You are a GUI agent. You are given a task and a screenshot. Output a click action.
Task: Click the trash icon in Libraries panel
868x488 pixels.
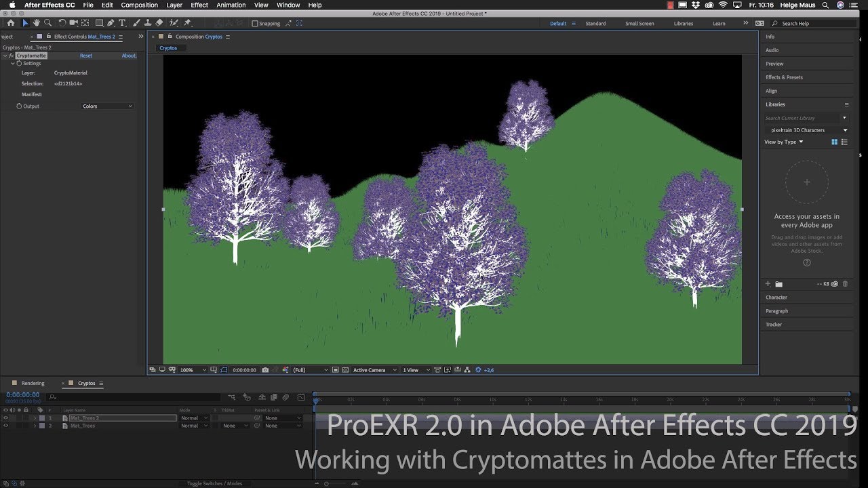pyautogui.click(x=845, y=284)
